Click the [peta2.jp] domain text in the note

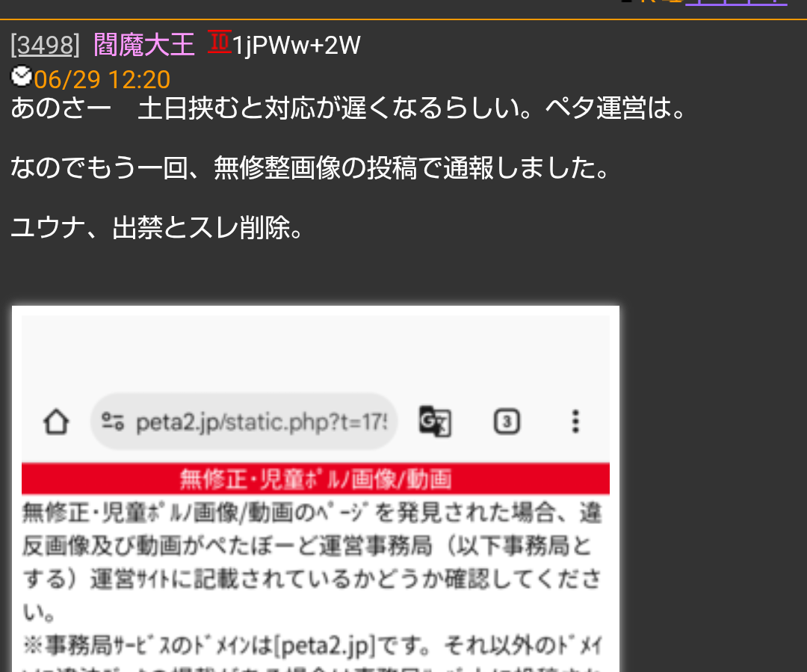(x=325, y=646)
